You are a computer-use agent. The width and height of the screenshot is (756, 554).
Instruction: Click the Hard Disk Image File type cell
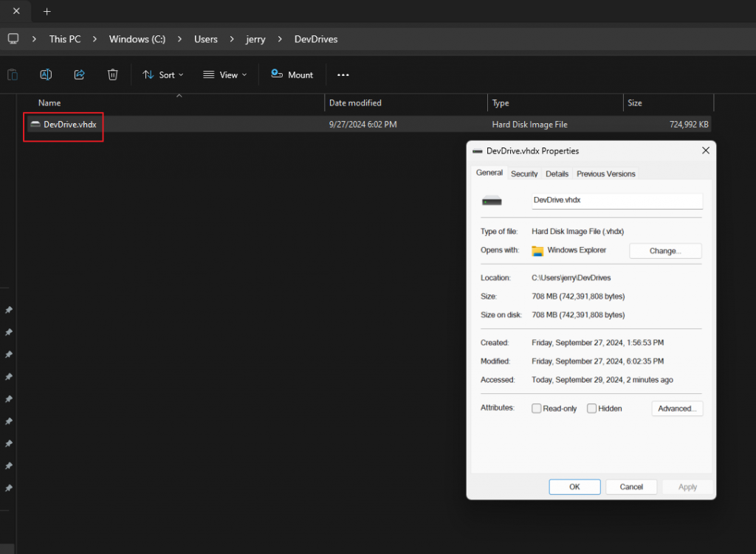(x=529, y=124)
